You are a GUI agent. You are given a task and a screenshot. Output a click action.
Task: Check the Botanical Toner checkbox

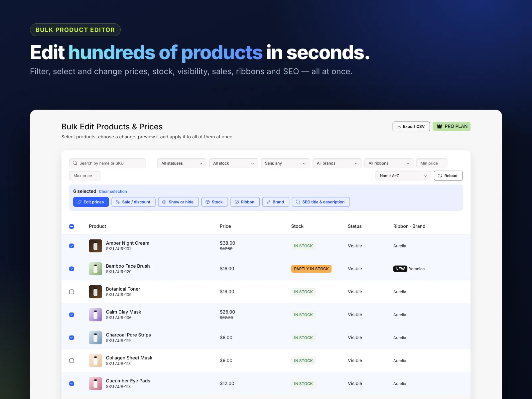(71, 292)
